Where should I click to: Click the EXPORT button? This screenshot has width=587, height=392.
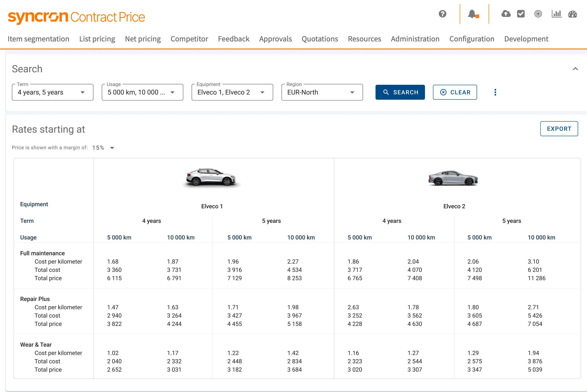tap(559, 129)
